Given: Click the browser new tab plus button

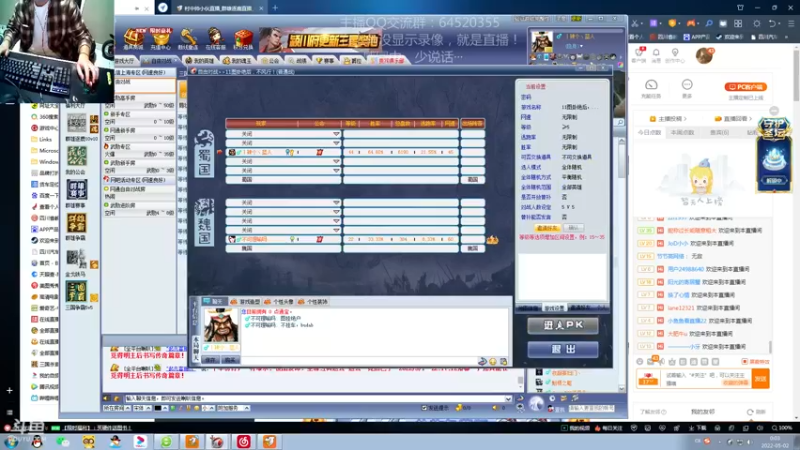Looking at the screenshot, I should coord(275,8).
